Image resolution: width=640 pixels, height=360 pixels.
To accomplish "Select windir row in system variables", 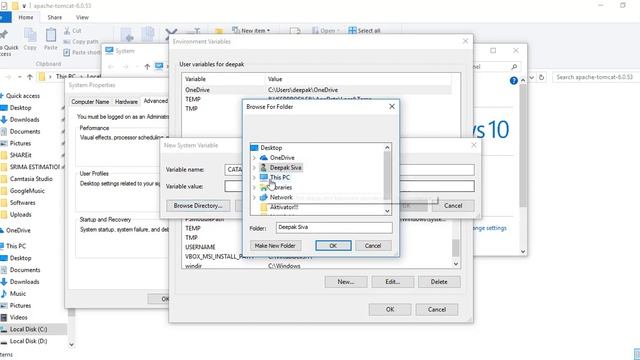I will coord(317,266).
